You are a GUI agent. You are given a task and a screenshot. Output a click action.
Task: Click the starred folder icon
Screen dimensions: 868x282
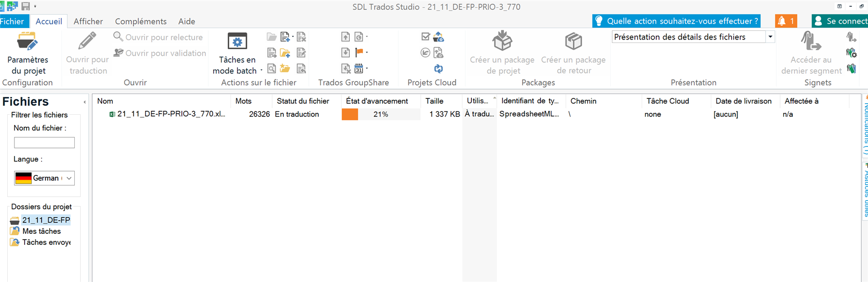point(285,68)
